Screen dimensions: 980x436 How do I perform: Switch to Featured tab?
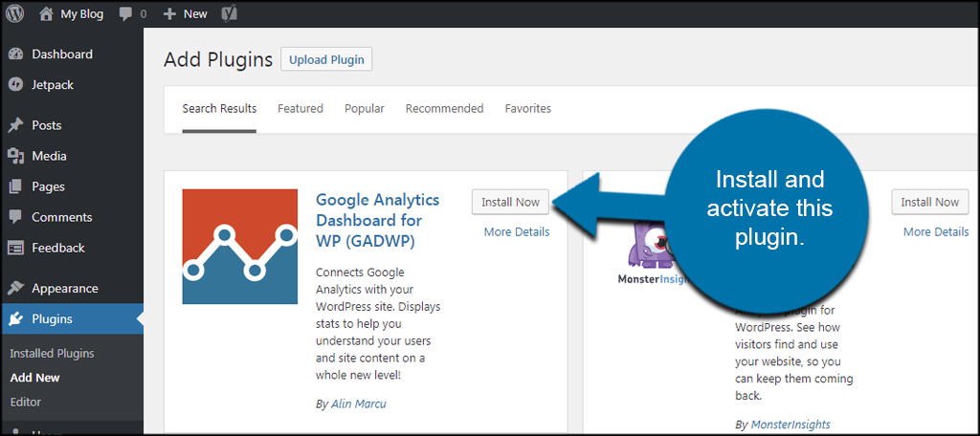[x=300, y=109]
